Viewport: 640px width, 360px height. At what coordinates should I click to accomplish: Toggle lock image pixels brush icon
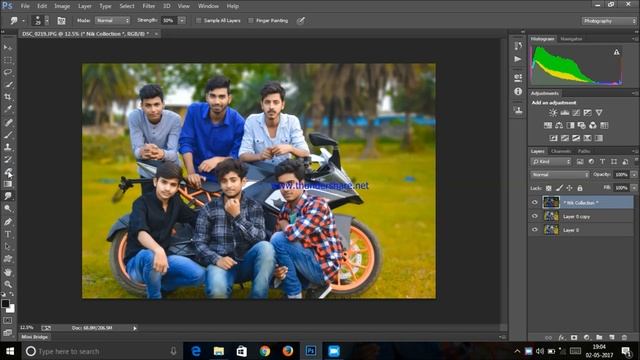click(559, 188)
